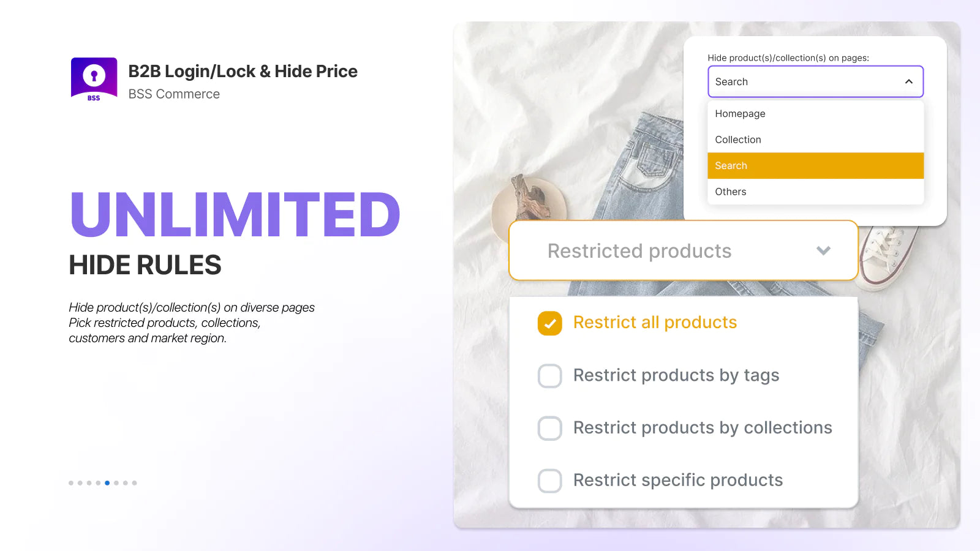
Task: Click the down-arrow icon on Restricted products
Action: (x=823, y=250)
